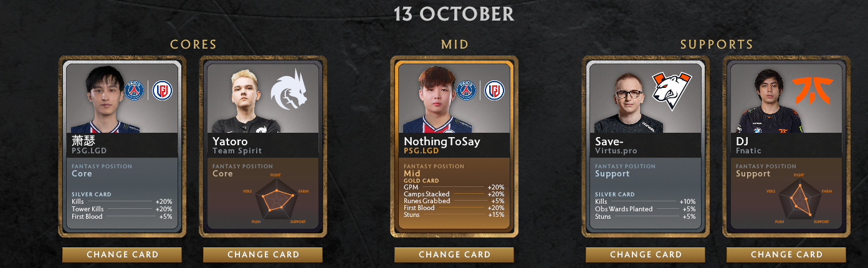Change card under DJ support
Viewport: 868px width, 268px height.
click(x=786, y=254)
